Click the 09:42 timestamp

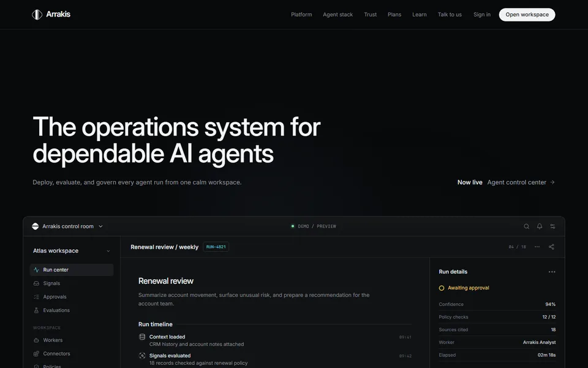pos(405,356)
